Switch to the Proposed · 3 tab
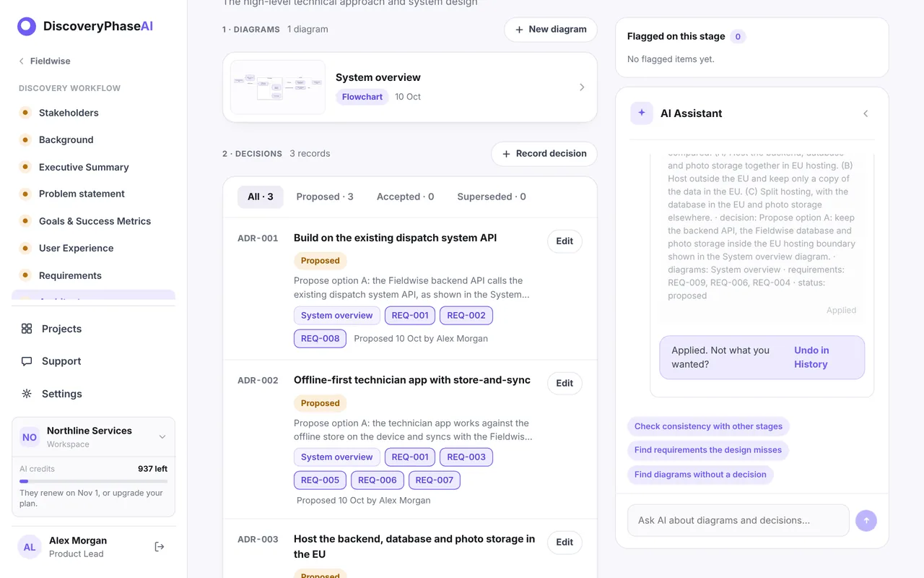924x578 pixels. click(x=325, y=197)
